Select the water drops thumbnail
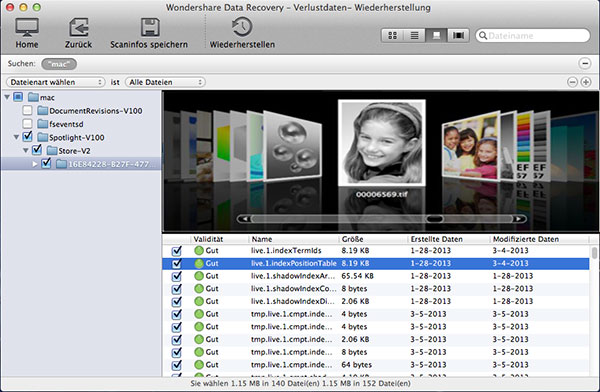Screen dimensions: 600x392 pyautogui.click(x=293, y=145)
